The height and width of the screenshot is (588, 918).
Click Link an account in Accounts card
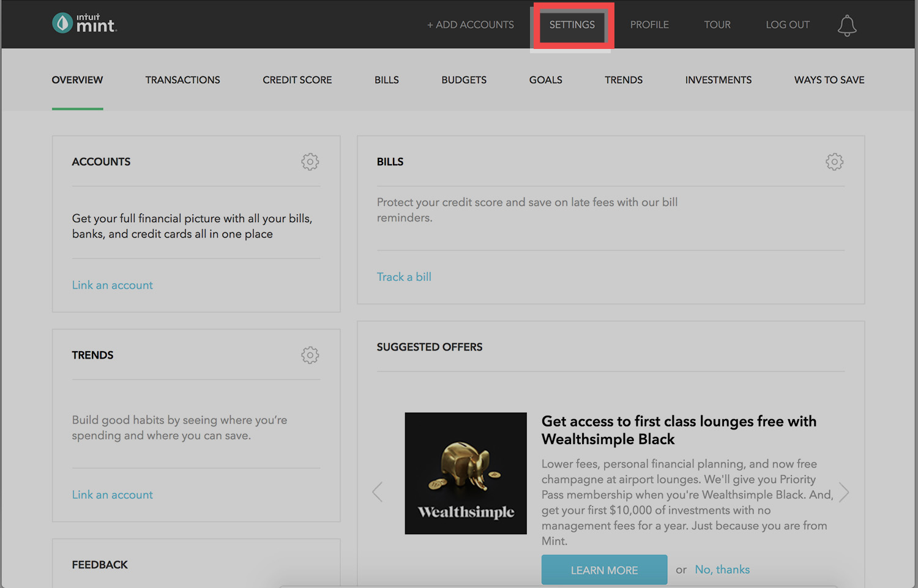113,285
